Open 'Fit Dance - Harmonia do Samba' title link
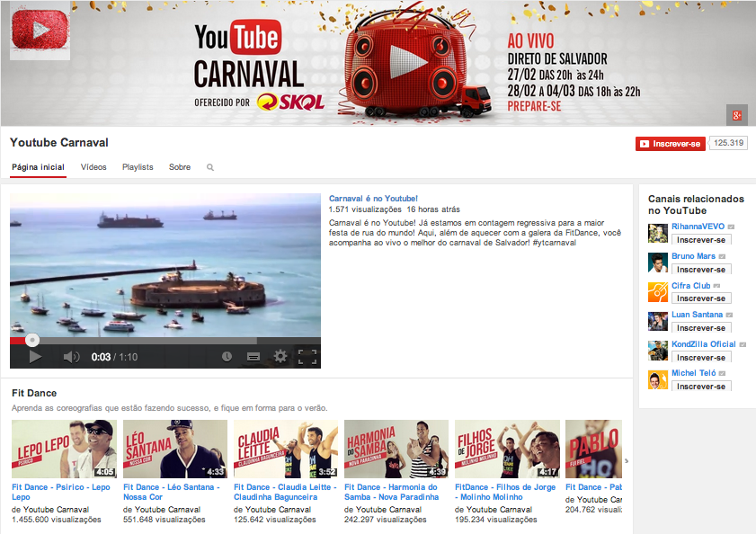 pos(392,492)
